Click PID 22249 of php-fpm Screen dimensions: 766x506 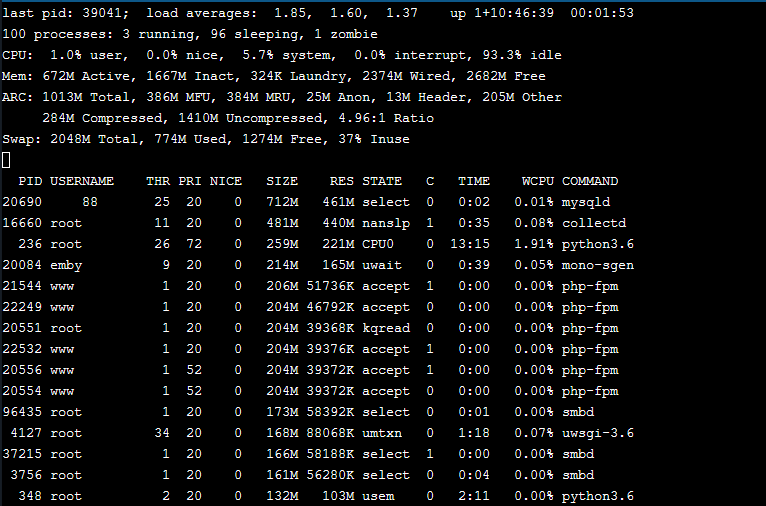tap(22, 307)
